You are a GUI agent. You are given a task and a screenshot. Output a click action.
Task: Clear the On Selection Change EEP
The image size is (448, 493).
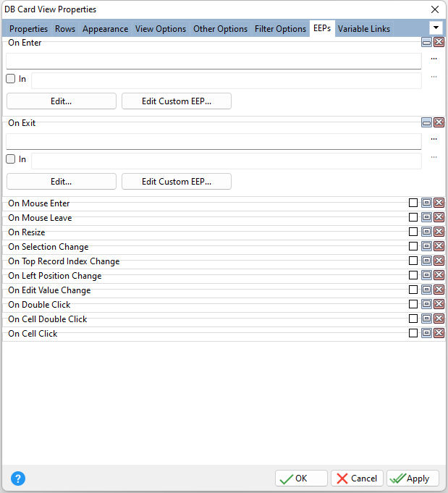tap(439, 246)
